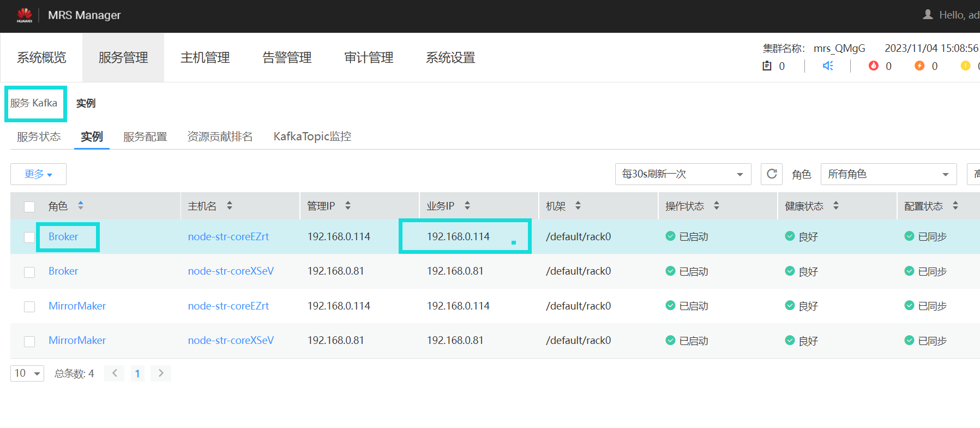Screen dimensions: 980x428
Task: Open MirrorMaker role on node-str-coreEZrt
Action: 77,306
